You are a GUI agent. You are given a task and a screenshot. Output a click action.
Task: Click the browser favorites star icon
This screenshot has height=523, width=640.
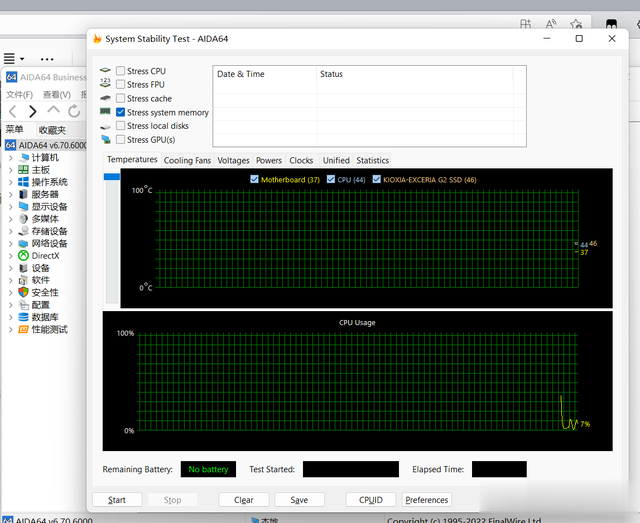pos(576,24)
